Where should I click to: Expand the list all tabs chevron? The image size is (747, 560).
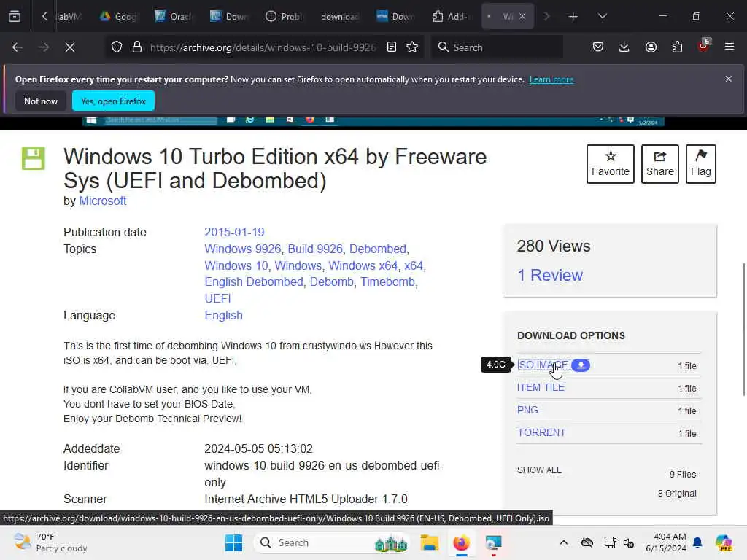602,17
